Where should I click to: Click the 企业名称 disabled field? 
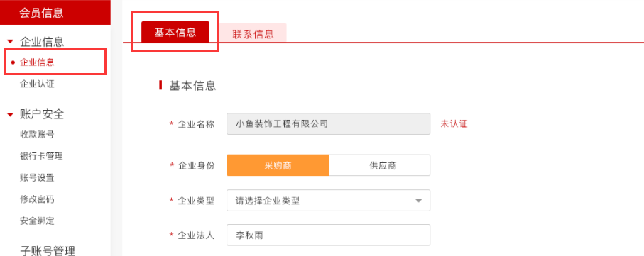[329, 124]
